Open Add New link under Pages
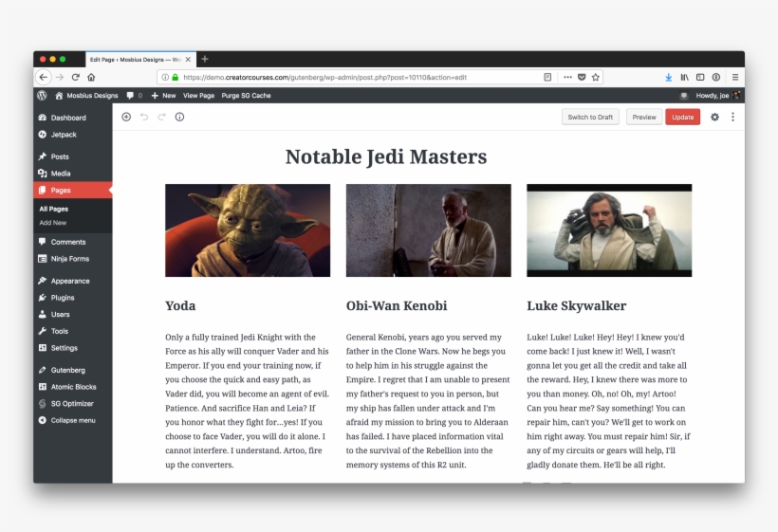 (53, 223)
